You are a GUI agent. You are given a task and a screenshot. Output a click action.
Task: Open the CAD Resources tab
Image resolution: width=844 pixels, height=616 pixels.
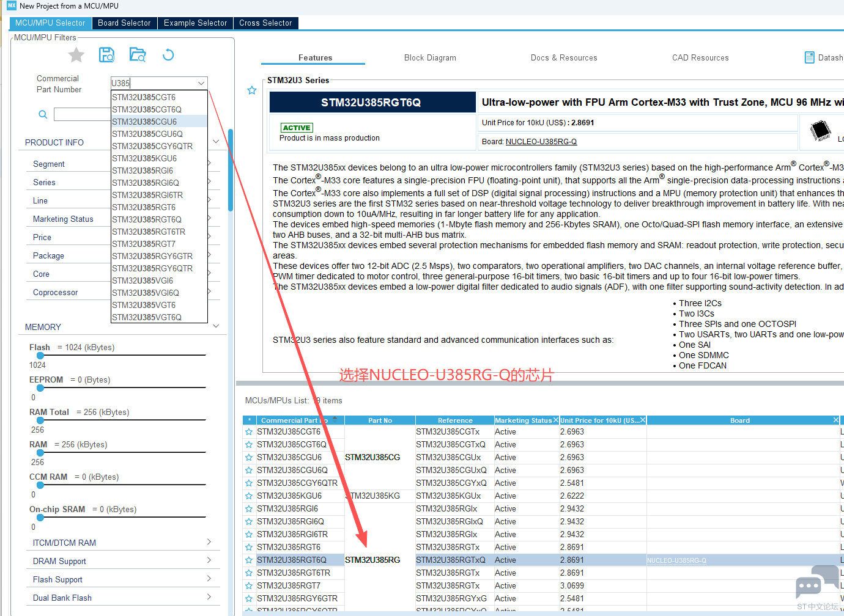[x=700, y=58]
